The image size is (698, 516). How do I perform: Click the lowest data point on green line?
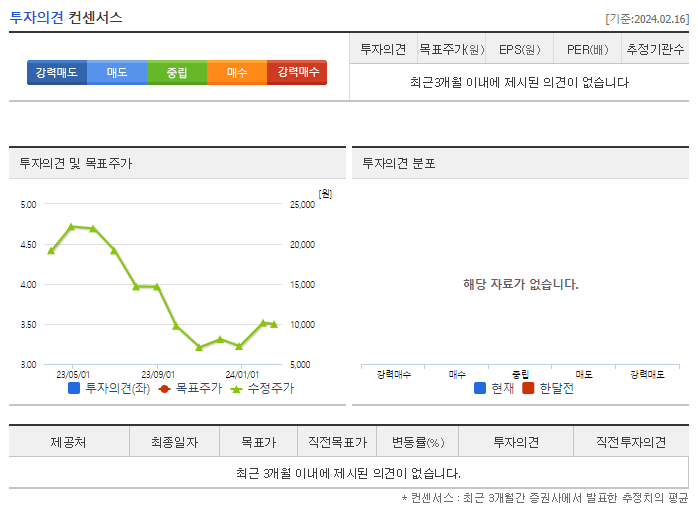(x=199, y=347)
